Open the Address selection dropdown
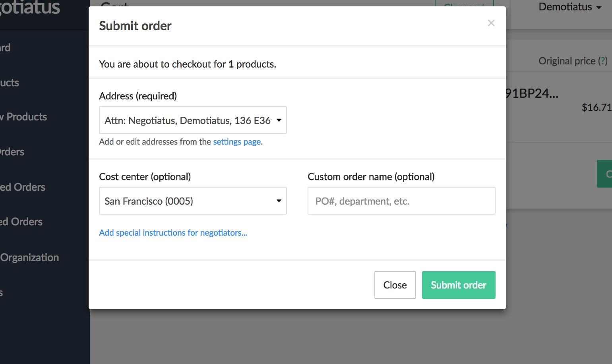 pyautogui.click(x=193, y=120)
